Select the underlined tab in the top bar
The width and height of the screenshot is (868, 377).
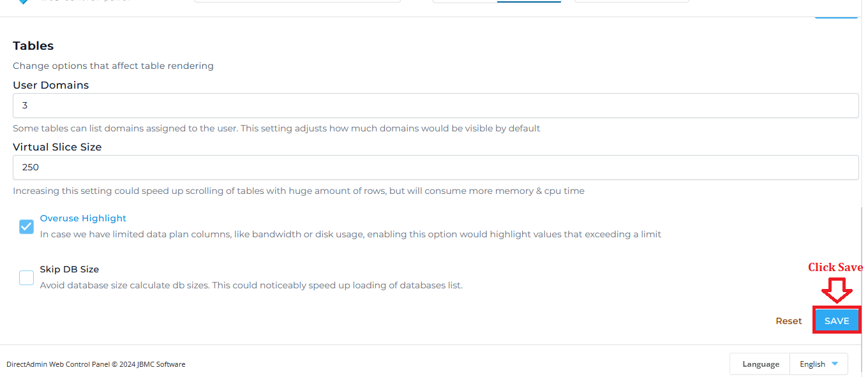point(529,1)
